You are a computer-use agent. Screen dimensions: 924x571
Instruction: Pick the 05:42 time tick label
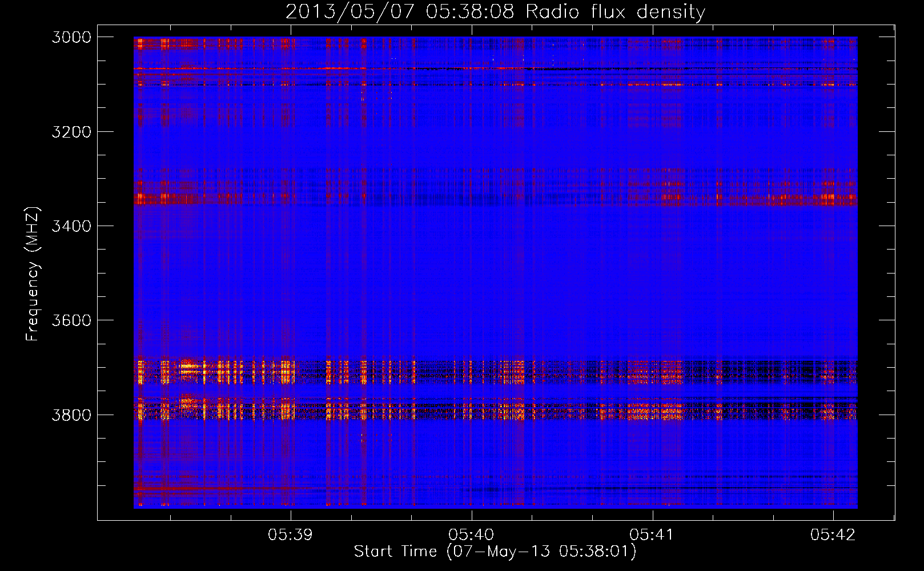click(833, 534)
